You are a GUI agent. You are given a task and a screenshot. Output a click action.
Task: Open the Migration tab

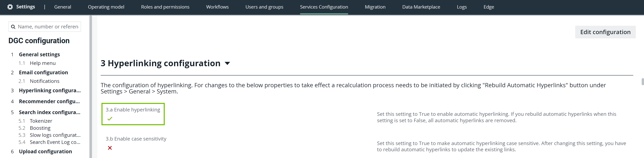point(375,7)
